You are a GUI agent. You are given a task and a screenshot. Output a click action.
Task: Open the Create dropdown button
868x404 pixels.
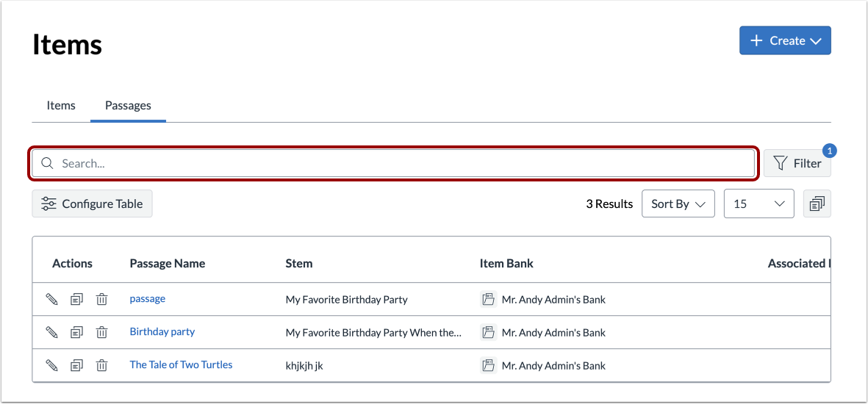[785, 41]
